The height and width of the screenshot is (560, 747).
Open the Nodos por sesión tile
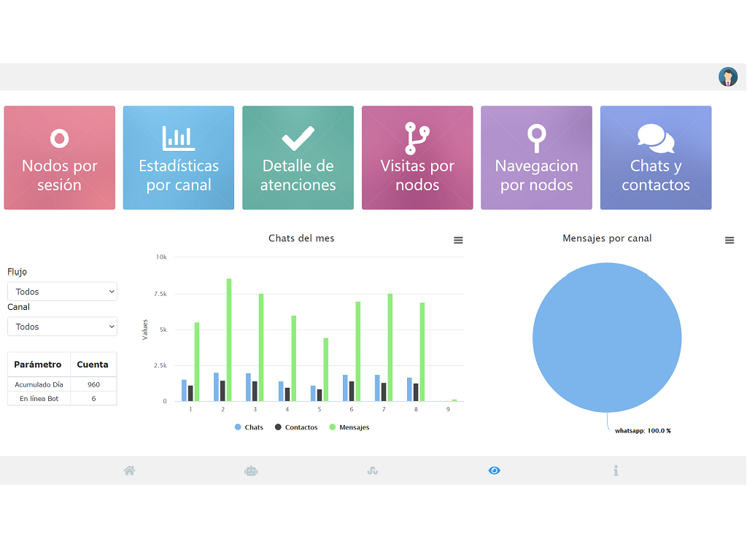(x=60, y=157)
